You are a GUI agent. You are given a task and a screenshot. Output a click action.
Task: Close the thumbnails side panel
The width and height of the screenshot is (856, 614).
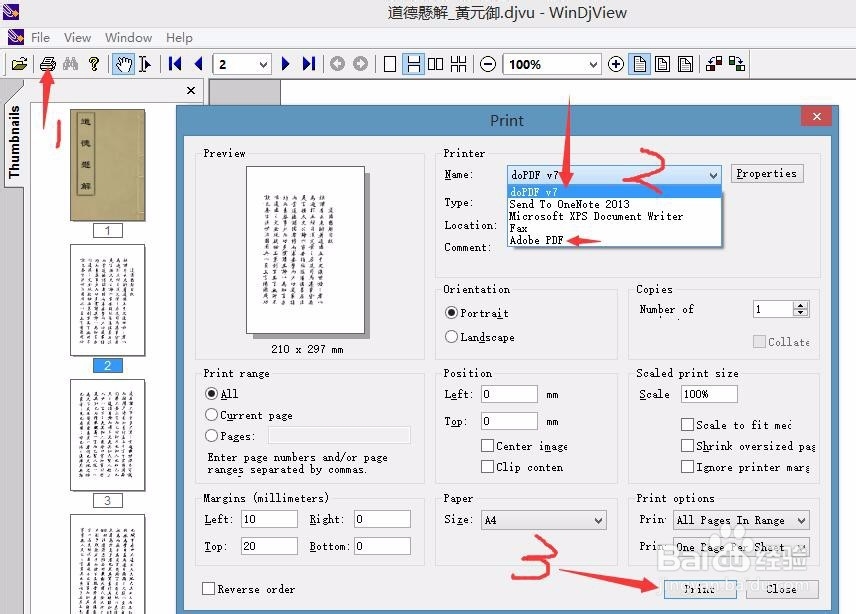pos(191,91)
